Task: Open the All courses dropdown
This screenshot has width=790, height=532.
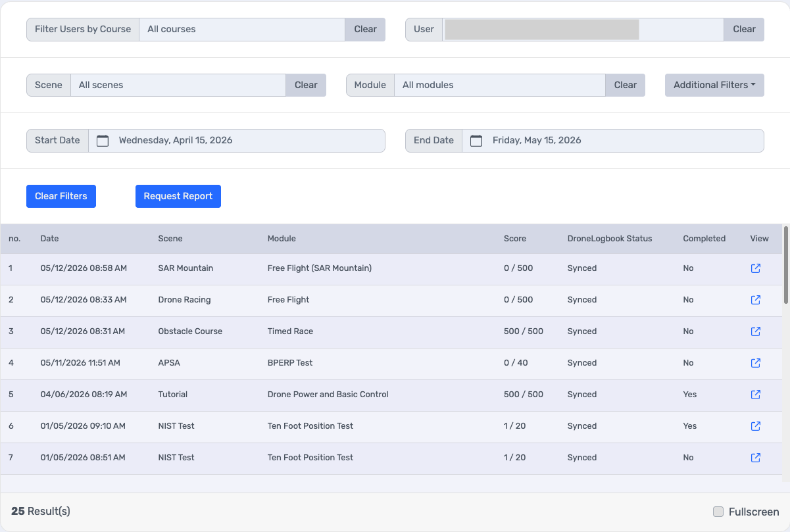Action: click(242, 30)
